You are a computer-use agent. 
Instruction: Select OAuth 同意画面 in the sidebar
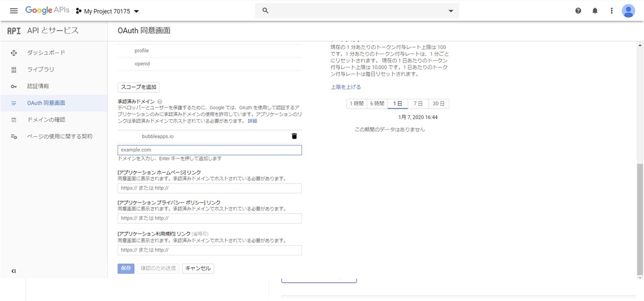point(54,102)
